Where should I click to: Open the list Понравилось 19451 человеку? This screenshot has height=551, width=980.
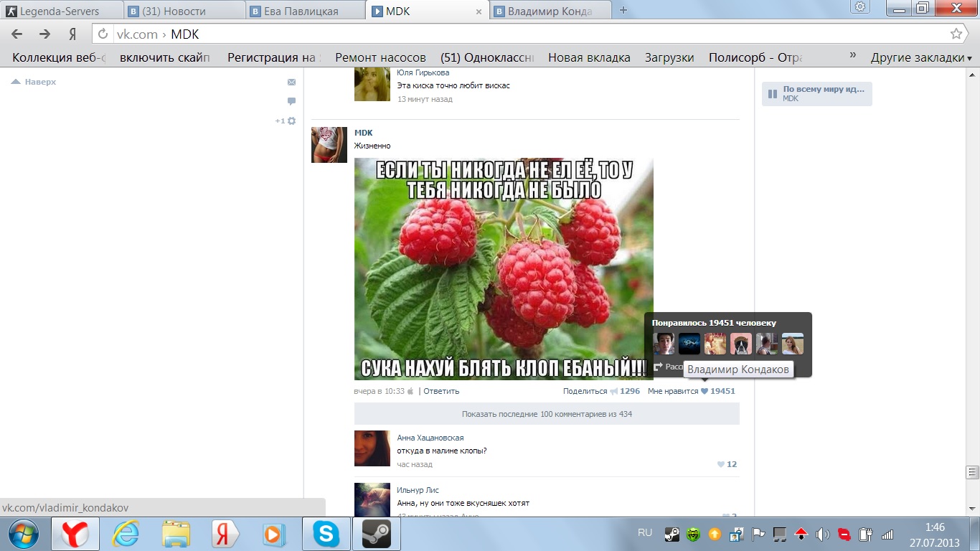714,323
